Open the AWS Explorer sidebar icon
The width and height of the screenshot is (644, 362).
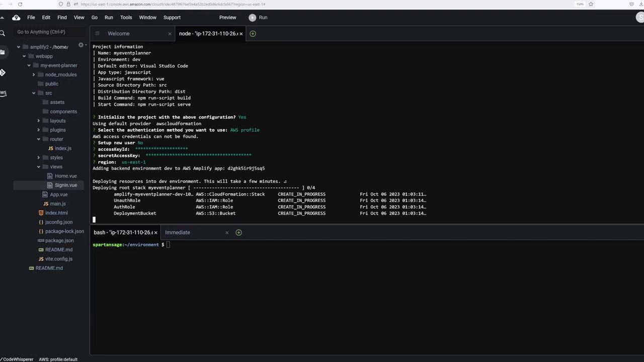coord(3,93)
